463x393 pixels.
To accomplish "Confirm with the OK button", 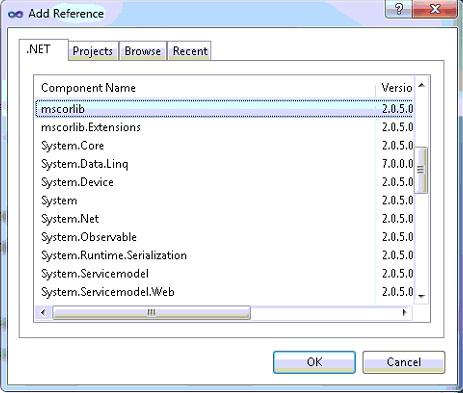I will coord(314,362).
